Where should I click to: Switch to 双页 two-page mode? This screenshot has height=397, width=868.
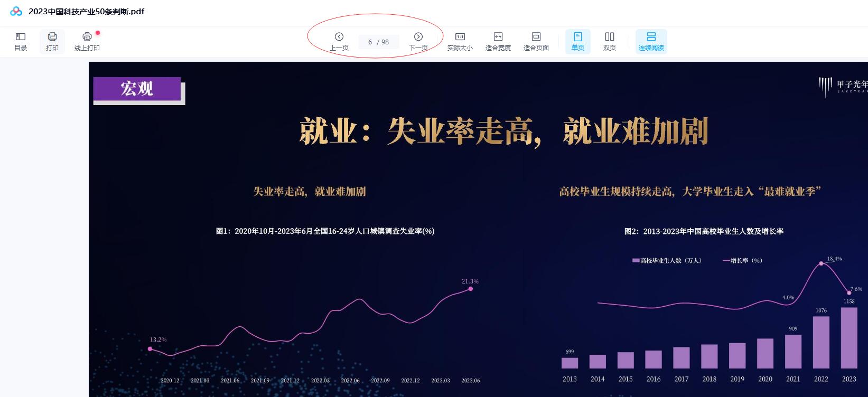click(x=609, y=41)
